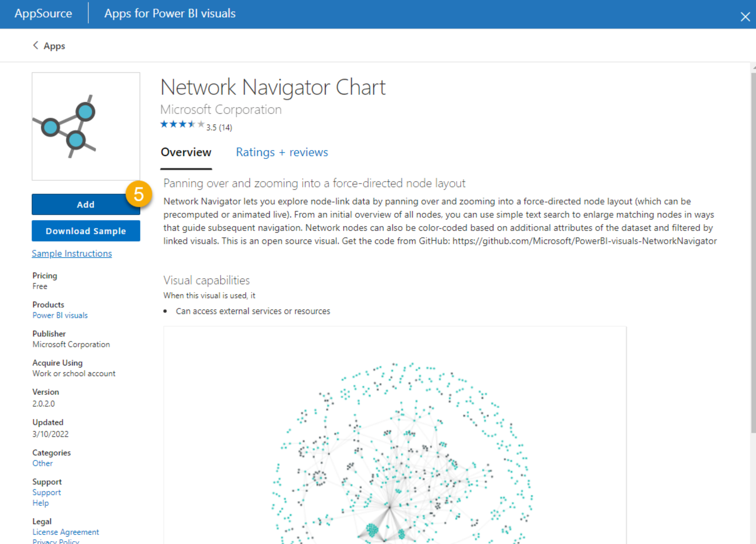Click the Apps back navigation label
756x544 pixels.
[54, 46]
